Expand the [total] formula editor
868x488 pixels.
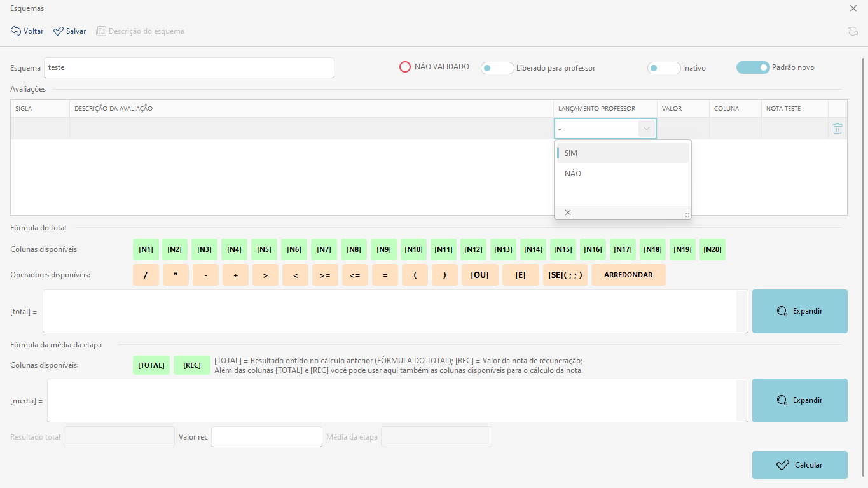(x=799, y=311)
